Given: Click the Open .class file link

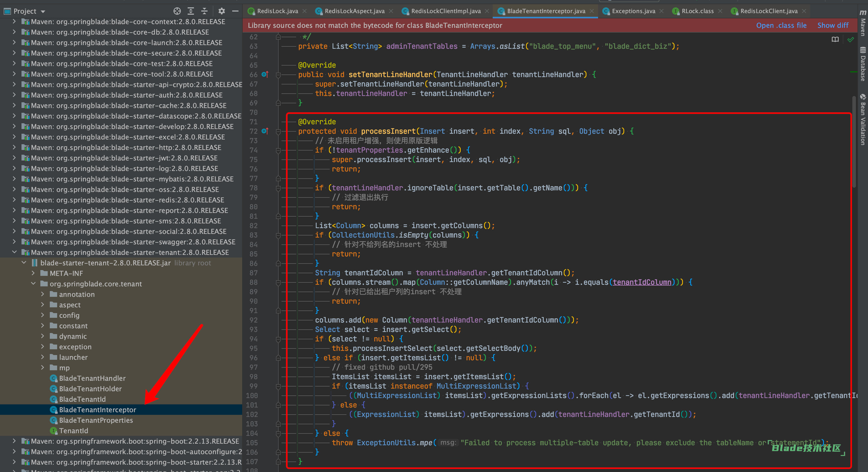Looking at the screenshot, I should point(781,25).
